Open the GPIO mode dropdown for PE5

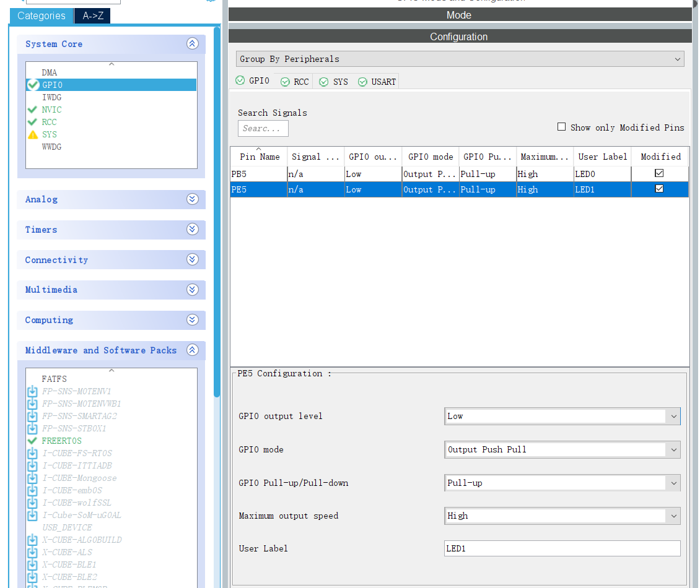tap(673, 449)
